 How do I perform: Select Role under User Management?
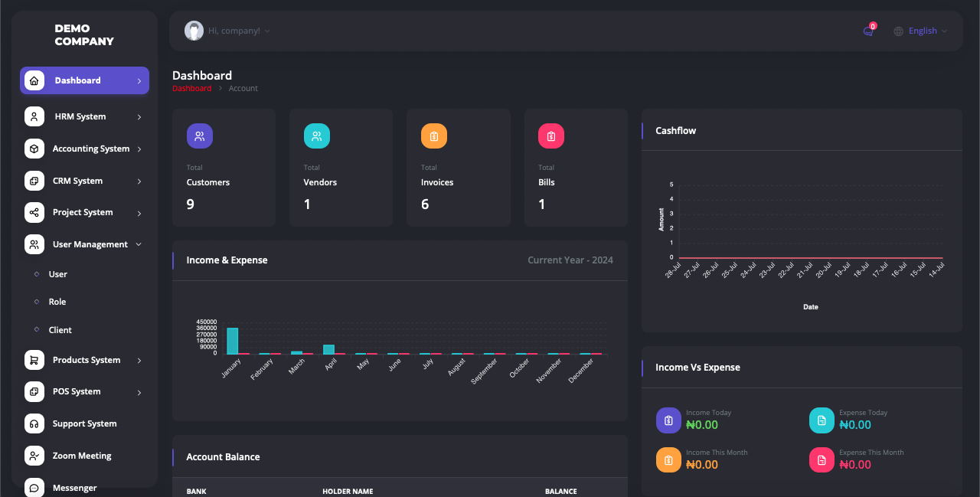[57, 302]
